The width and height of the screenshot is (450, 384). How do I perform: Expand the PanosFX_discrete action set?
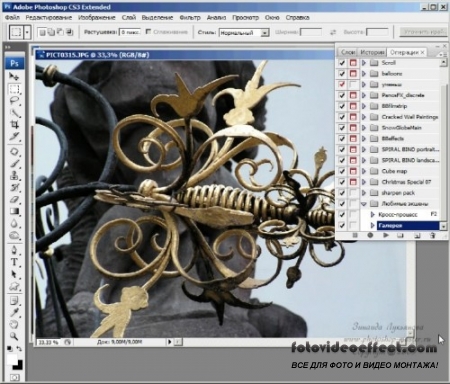coord(364,95)
